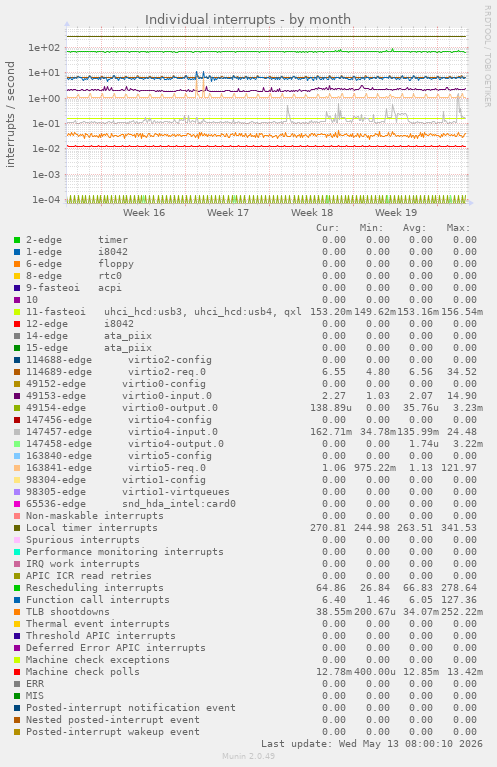The image size is (497, 767).
Task: Click the blue 1-edge i8042 legend swatch
Action: (x=17, y=252)
